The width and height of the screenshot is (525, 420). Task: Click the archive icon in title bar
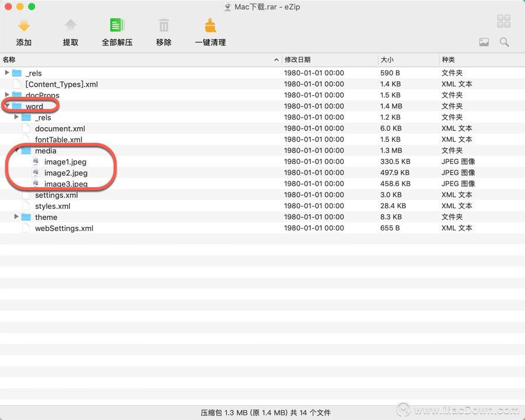[228, 6]
